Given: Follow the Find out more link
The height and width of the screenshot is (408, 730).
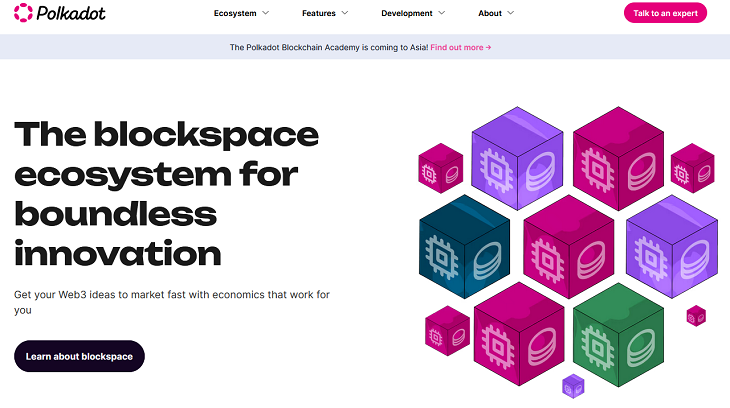Looking at the screenshot, I should pyautogui.click(x=460, y=48).
